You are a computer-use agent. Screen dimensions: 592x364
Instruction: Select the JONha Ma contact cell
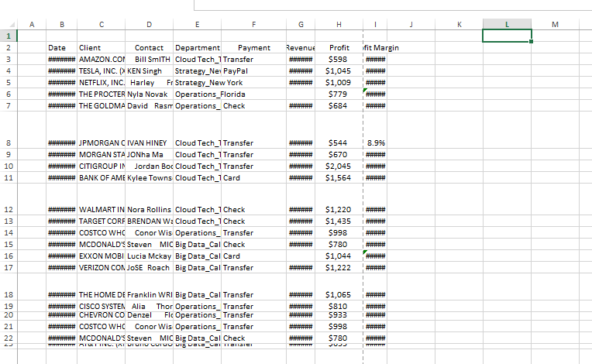tap(149, 155)
